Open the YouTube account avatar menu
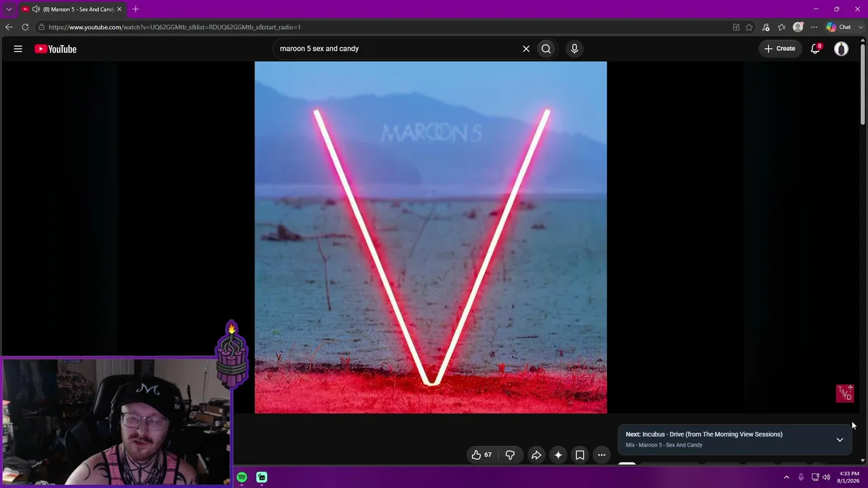This screenshot has height=488, width=868. point(842,49)
